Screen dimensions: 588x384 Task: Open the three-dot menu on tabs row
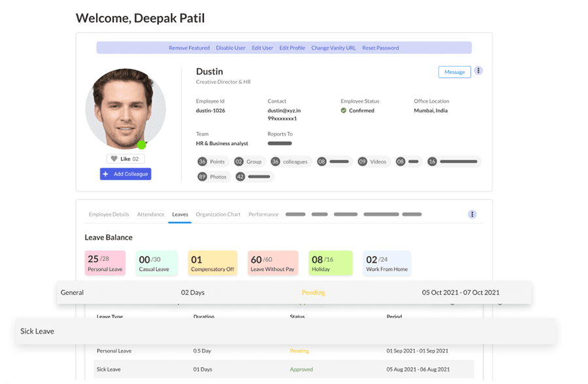point(472,215)
